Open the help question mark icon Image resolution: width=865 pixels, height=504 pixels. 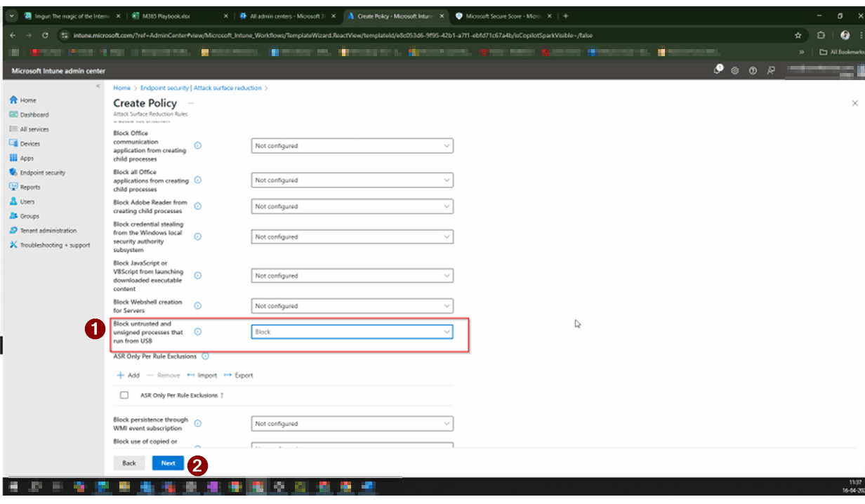(x=753, y=70)
